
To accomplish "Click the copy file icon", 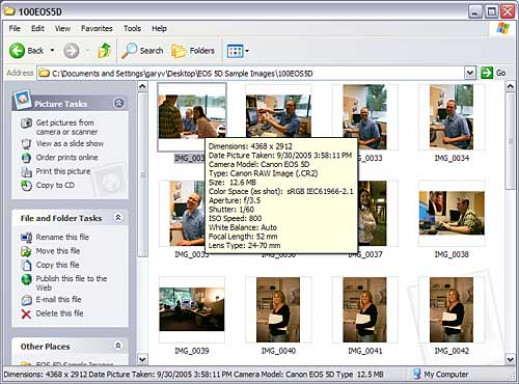I will 26,265.
